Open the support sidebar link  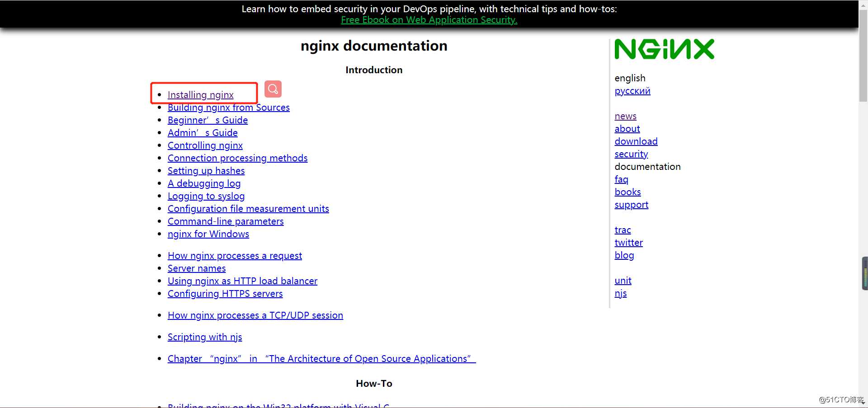[632, 205]
